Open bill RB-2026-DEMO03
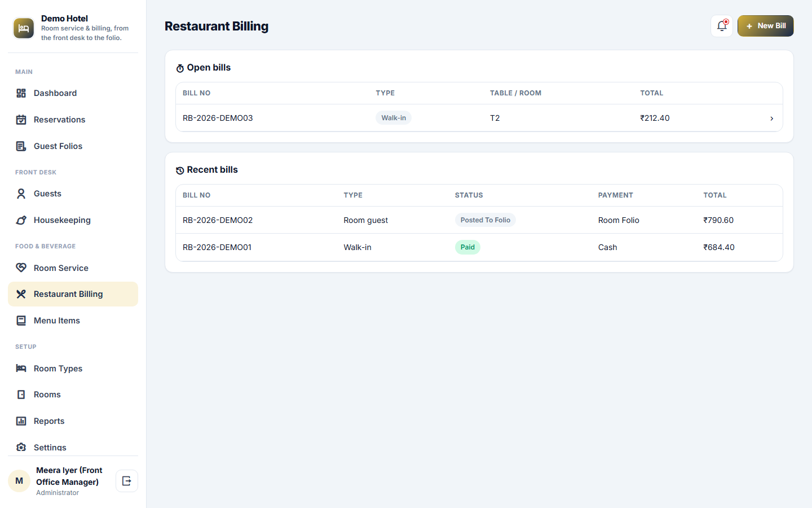 (479, 118)
